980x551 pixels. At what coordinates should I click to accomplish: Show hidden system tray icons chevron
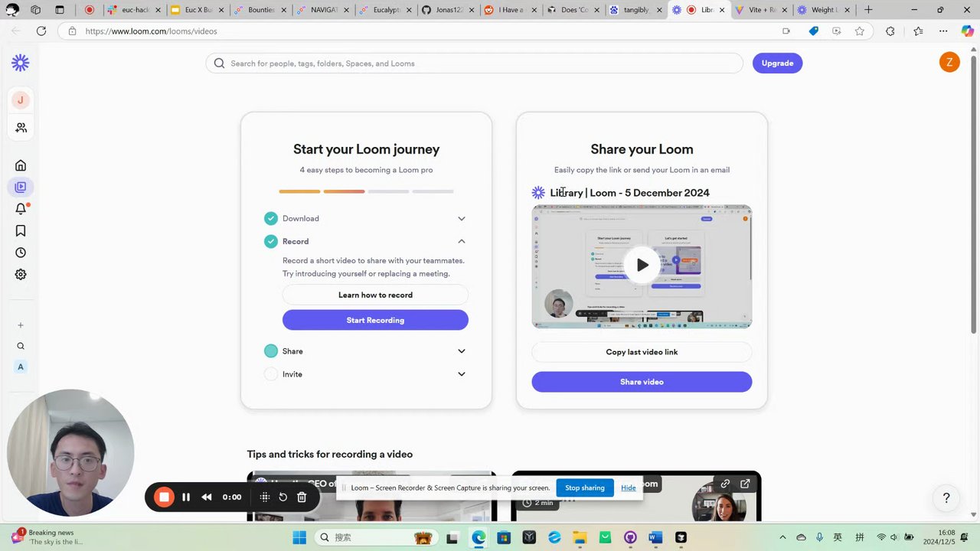pyautogui.click(x=782, y=538)
